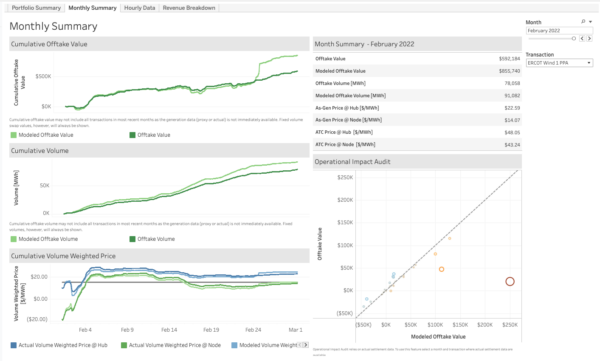Click the Month slider handle

point(574,38)
